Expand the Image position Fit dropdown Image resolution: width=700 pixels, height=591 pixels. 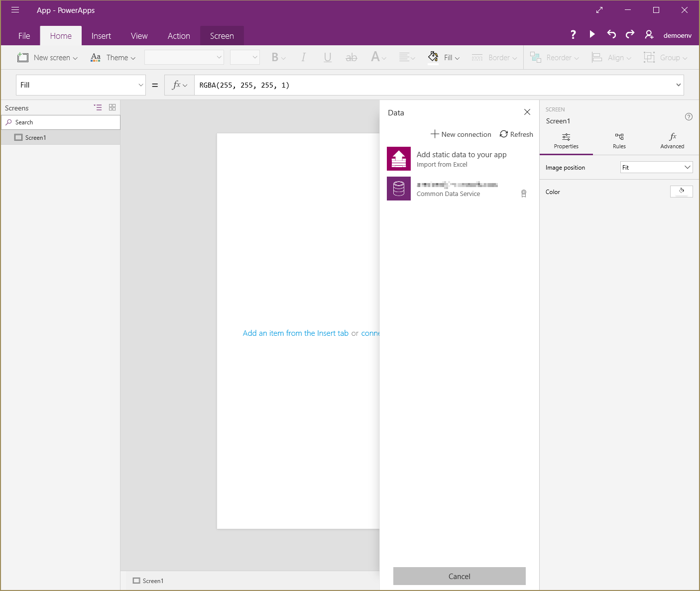click(656, 168)
